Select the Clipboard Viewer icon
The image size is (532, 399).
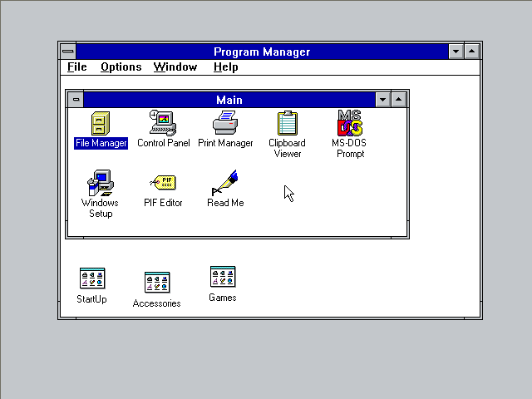288,123
